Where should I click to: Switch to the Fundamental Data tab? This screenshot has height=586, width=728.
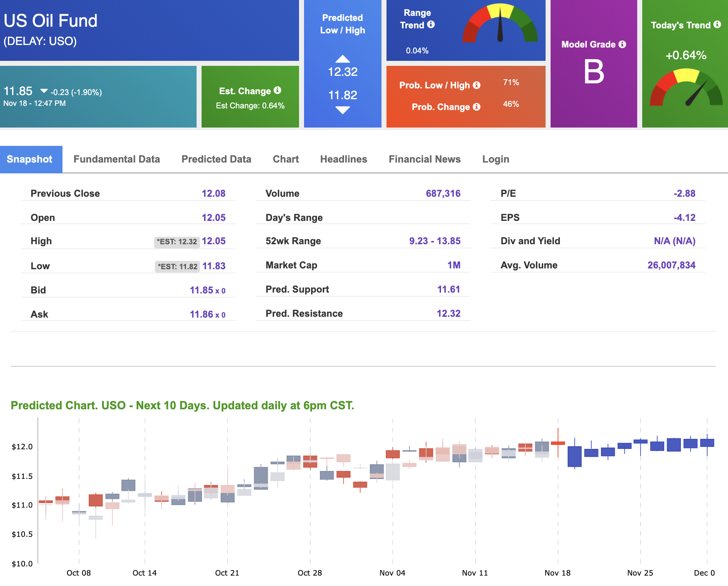[x=117, y=159]
